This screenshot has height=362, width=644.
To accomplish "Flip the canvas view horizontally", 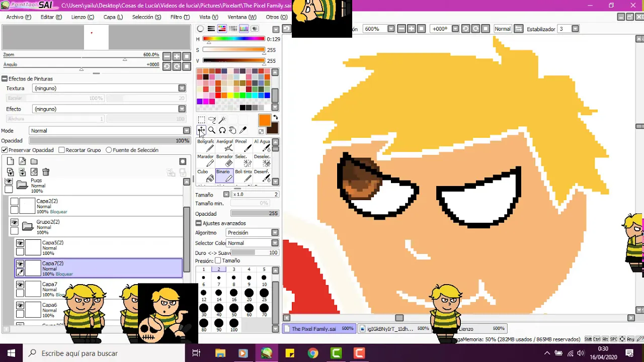I will pos(519,29).
